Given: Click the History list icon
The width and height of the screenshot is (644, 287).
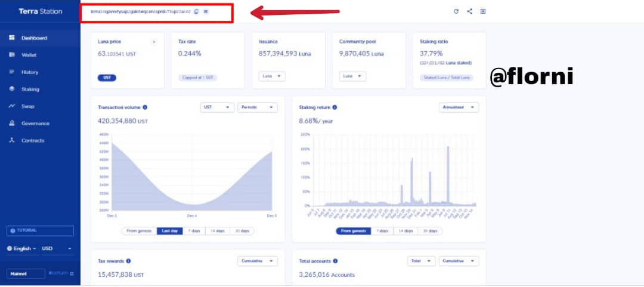Looking at the screenshot, I should click(12, 72).
